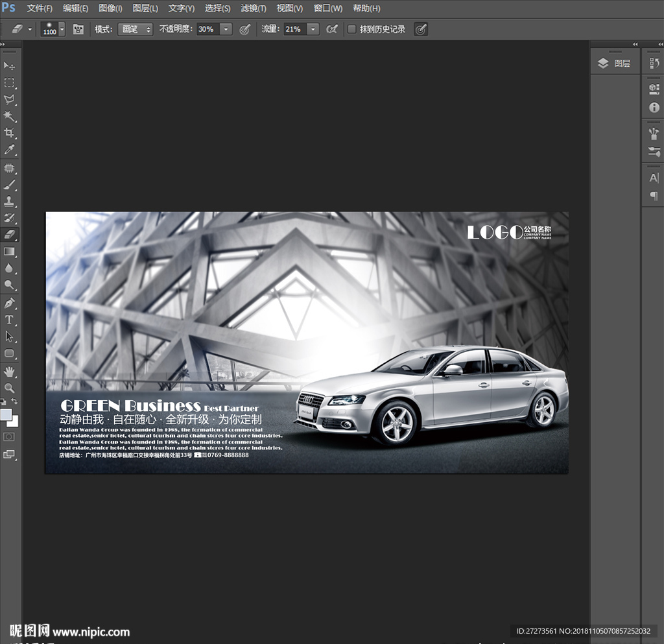Open the Character panel icon
This screenshot has height=644, width=664.
pos(654,178)
